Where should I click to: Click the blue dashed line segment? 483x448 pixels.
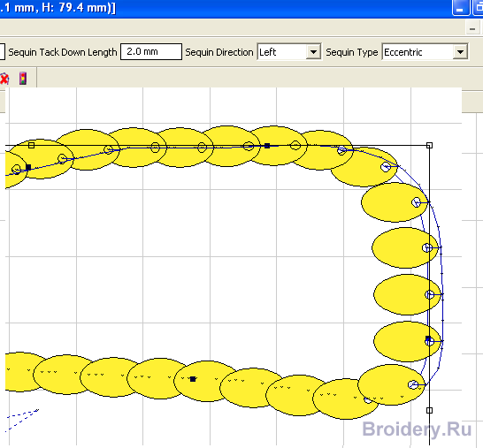pyautogui.click(x=22, y=419)
